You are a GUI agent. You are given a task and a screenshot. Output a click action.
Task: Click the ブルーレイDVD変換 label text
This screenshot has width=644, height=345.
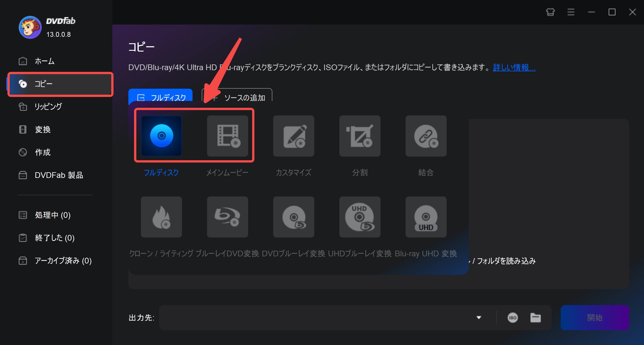click(227, 253)
